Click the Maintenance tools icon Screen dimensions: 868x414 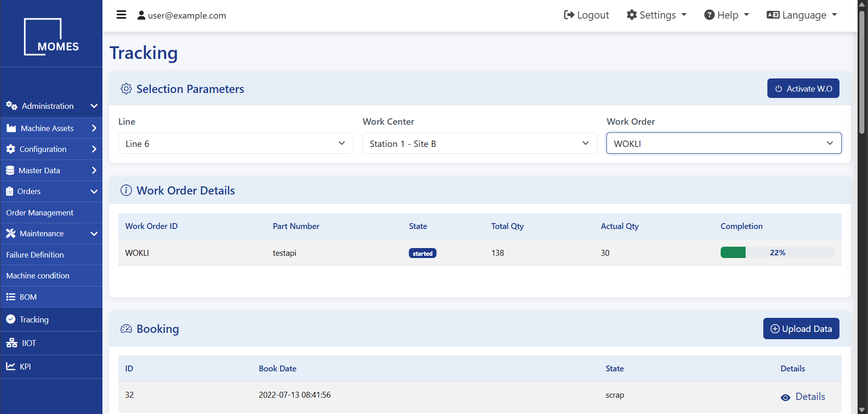11,234
